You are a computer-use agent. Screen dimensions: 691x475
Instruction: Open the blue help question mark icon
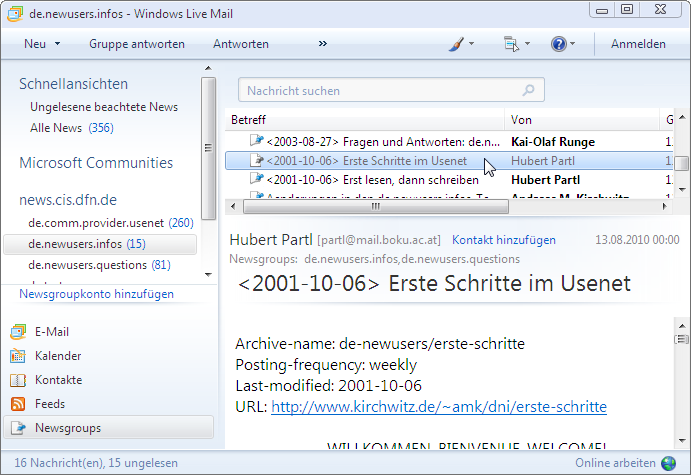click(558, 44)
